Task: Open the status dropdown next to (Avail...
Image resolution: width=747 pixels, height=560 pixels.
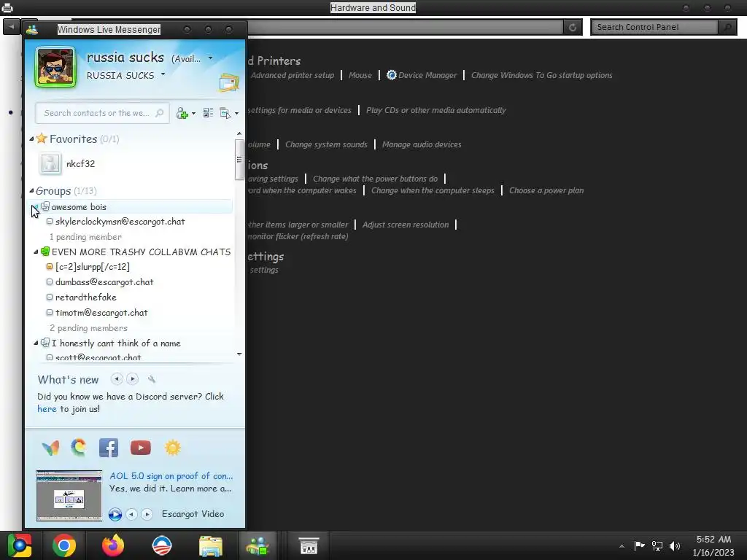Action: point(211,58)
